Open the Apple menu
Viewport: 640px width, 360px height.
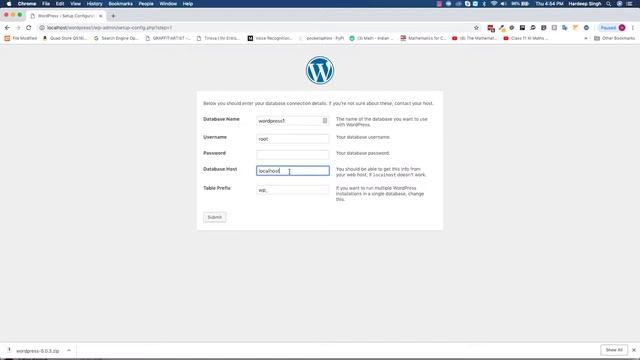click(x=9, y=4)
